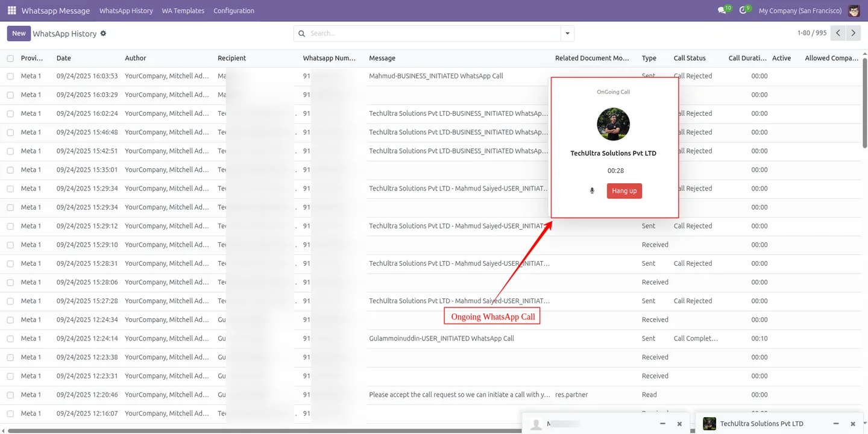Image resolution: width=868 pixels, height=434 pixels.
Task: Sort by the Whatsapp Number column header
Action: (330, 58)
